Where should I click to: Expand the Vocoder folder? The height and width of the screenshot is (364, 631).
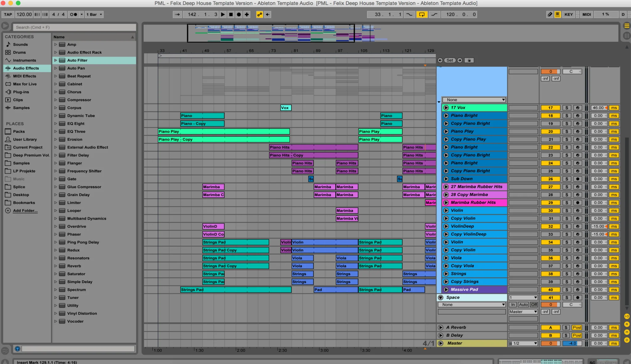tap(56, 322)
